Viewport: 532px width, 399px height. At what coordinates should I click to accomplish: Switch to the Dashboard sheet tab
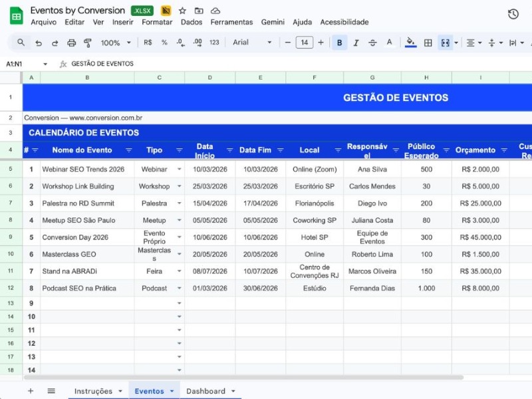206,391
